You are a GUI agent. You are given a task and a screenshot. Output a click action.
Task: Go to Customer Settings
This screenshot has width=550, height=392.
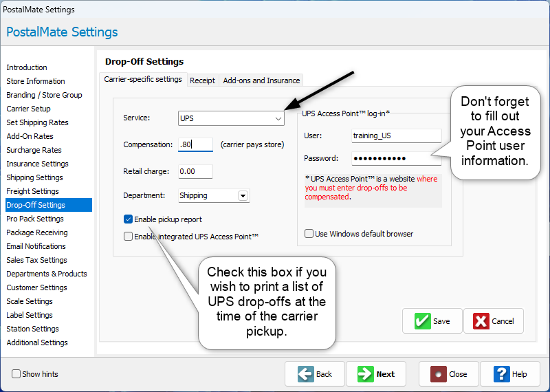[x=36, y=287]
